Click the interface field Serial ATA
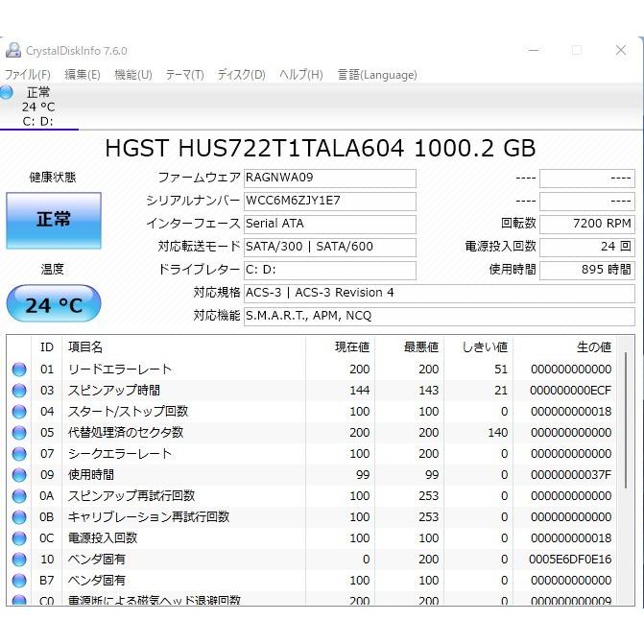644x644 pixels. tap(330, 225)
